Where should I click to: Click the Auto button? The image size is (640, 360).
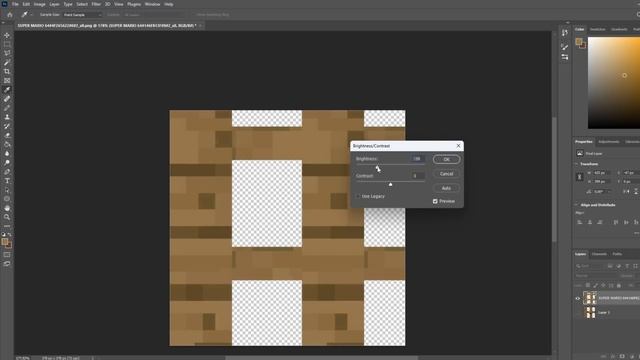[447, 188]
